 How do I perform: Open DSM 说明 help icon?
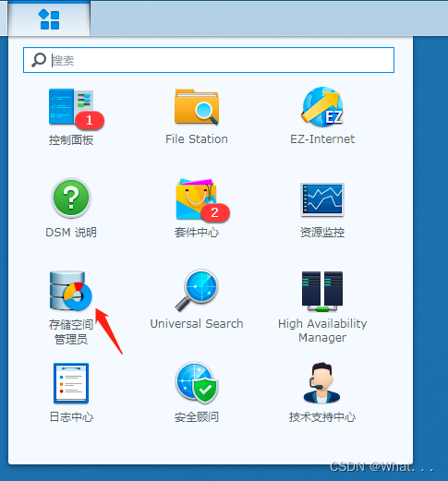71,198
